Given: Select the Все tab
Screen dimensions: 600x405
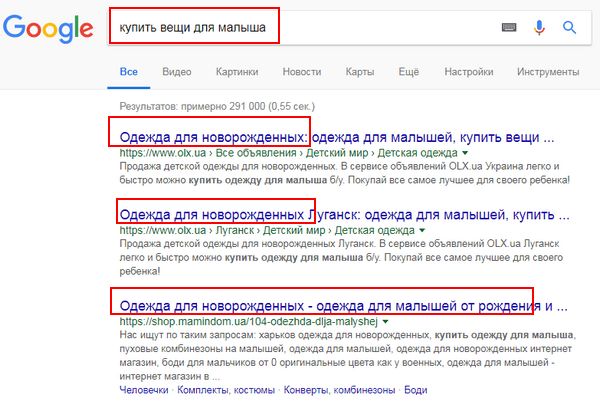Looking at the screenshot, I should (x=129, y=72).
